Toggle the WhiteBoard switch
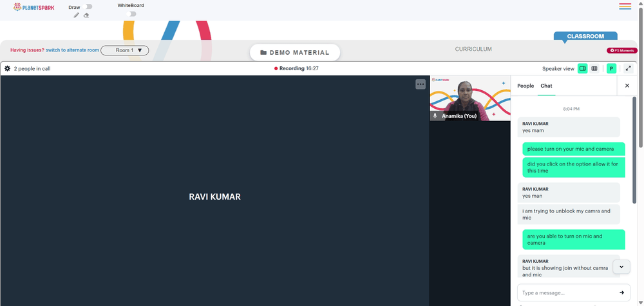The image size is (644, 306). [131, 14]
